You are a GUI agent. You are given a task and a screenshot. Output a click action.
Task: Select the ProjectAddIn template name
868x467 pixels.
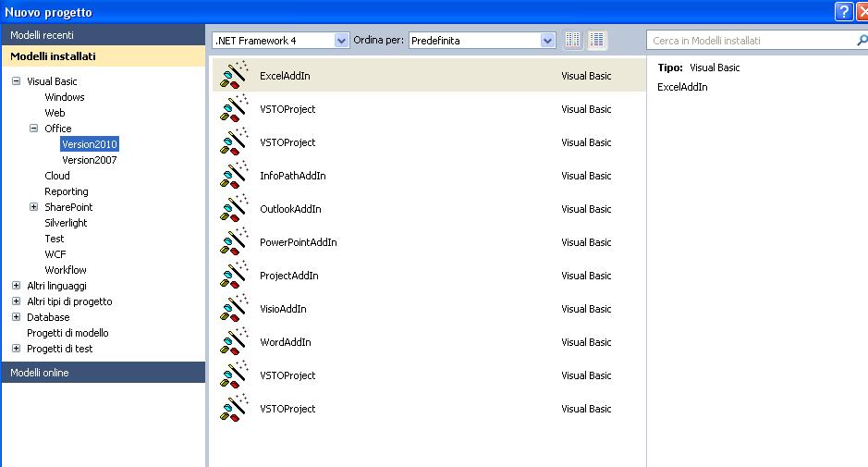[288, 276]
